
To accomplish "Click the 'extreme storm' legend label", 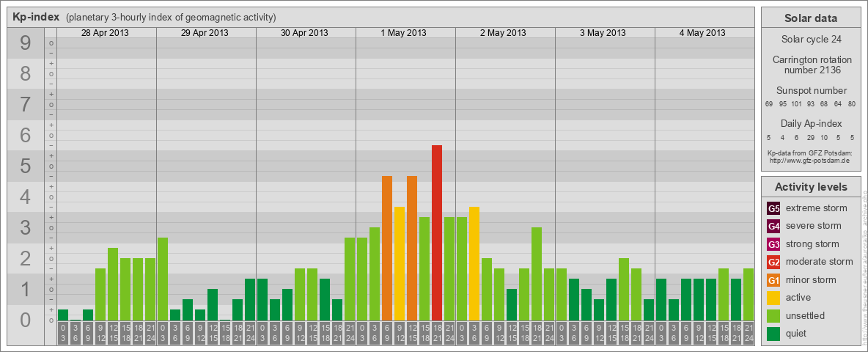I will tap(817, 208).
